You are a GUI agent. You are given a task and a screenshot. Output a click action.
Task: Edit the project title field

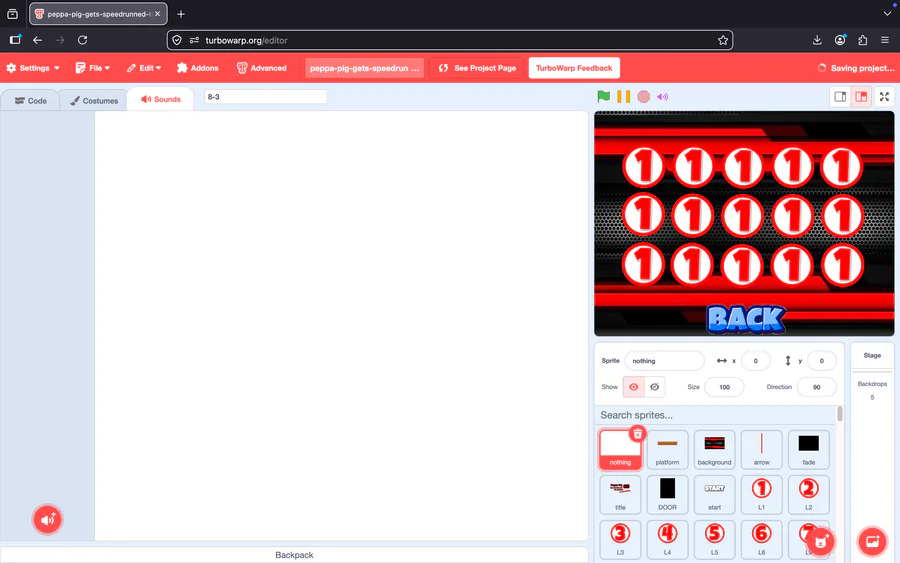click(364, 68)
